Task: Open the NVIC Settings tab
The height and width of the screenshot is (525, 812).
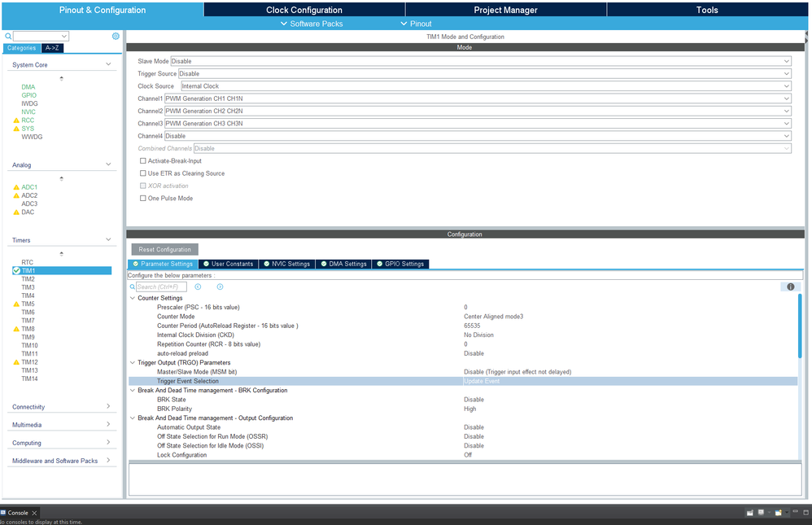Action: coord(287,264)
